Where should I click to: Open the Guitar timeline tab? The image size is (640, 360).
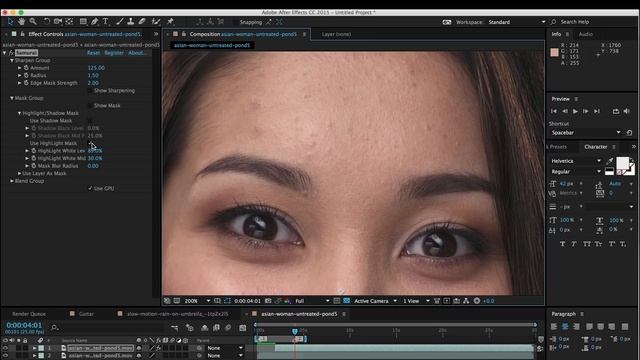coord(86,314)
